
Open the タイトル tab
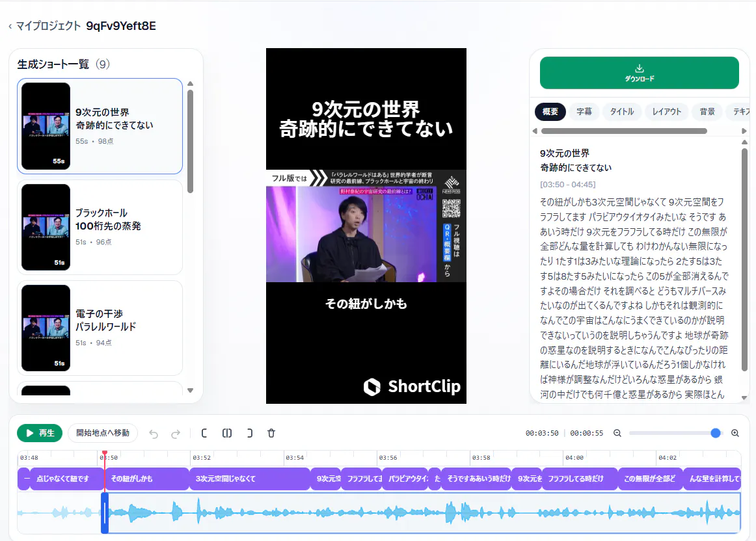tap(622, 111)
